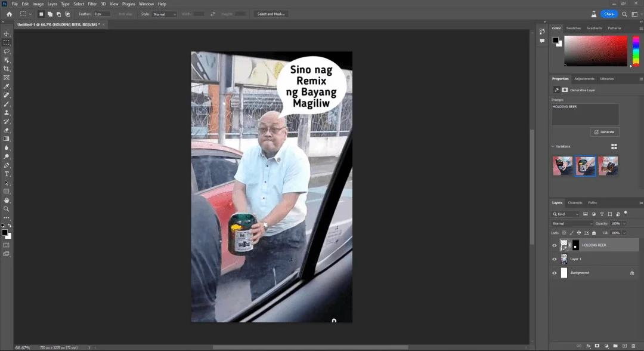Select the Pen tool
The width and height of the screenshot is (644, 351).
(x=7, y=165)
